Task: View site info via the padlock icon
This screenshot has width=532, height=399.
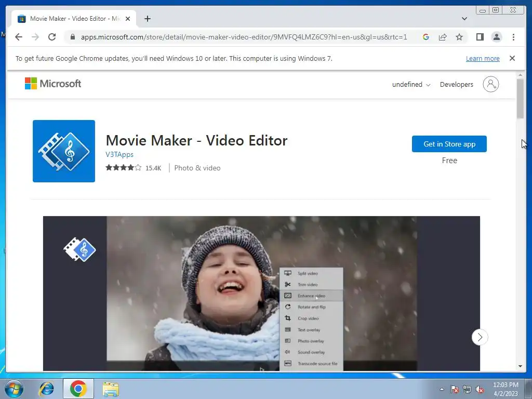Action: (73, 37)
